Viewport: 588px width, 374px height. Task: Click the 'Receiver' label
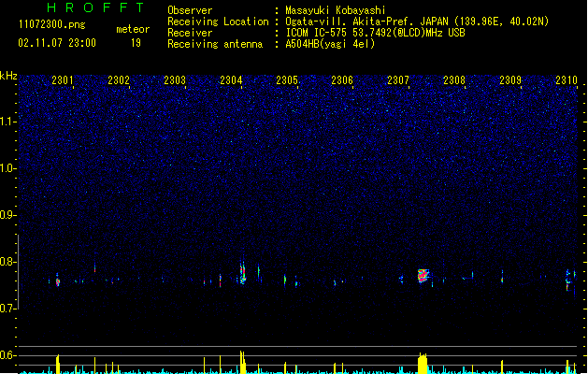click(x=190, y=33)
